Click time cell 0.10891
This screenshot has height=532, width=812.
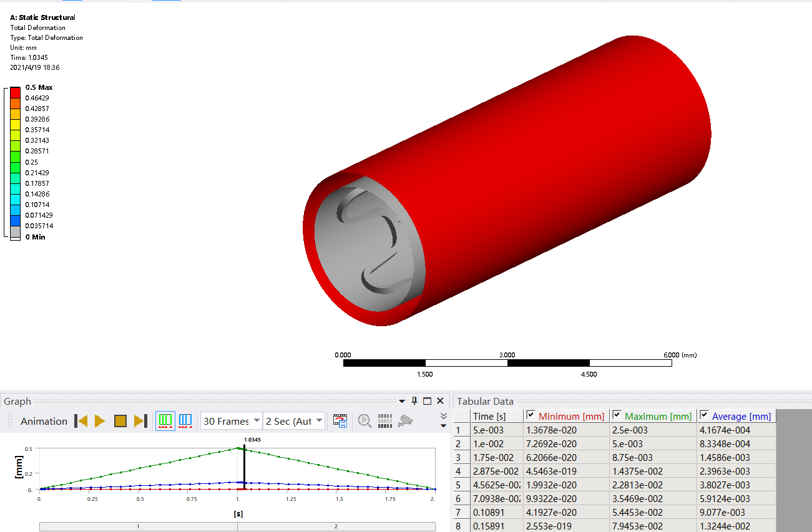(x=497, y=512)
